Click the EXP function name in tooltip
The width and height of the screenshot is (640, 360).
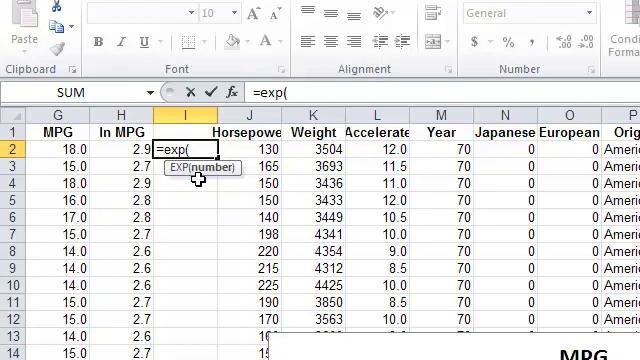point(179,167)
